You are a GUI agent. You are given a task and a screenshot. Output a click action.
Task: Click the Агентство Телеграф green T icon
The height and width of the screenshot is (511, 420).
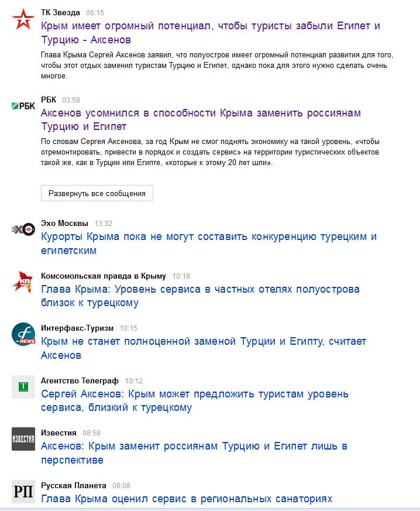pos(23,387)
